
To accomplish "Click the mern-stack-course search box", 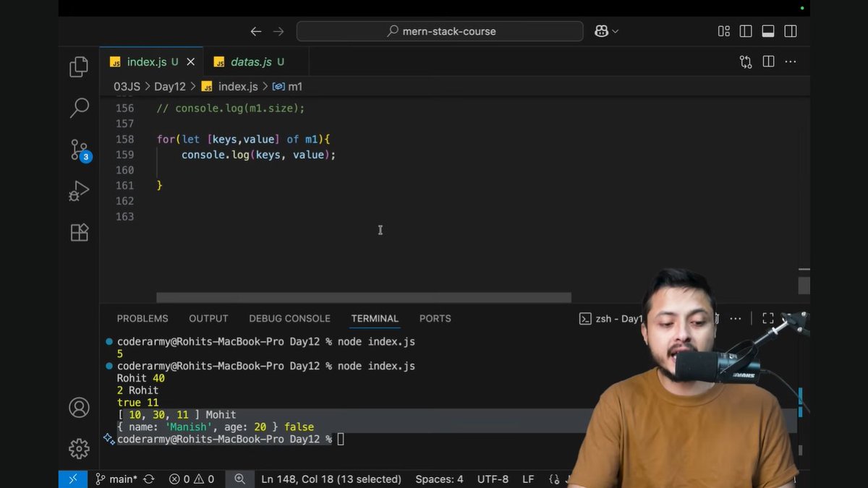I will (x=440, y=31).
